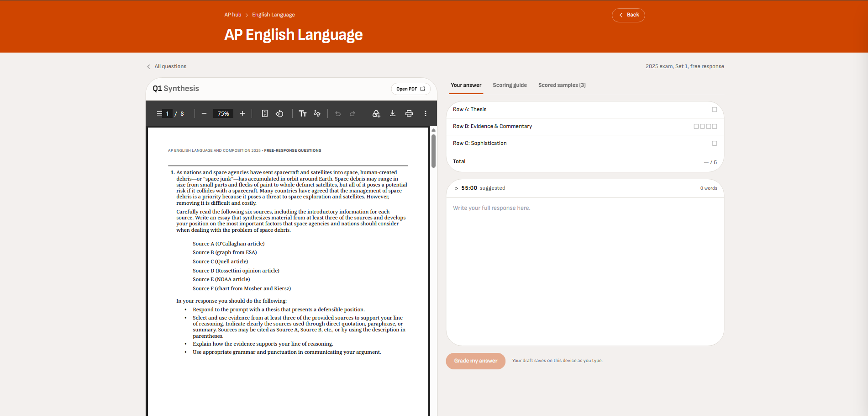Screen dimensions: 868x416
Task: Print the PDF document
Action: [409, 113]
